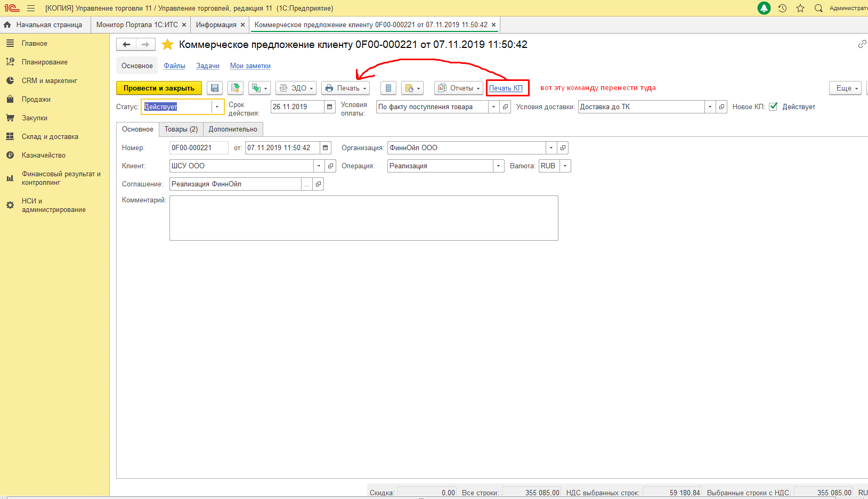Image resolution: width=868 pixels, height=499 pixels.
Task: Switch to the Товары (2) tab
Action: tap(181, 129)
